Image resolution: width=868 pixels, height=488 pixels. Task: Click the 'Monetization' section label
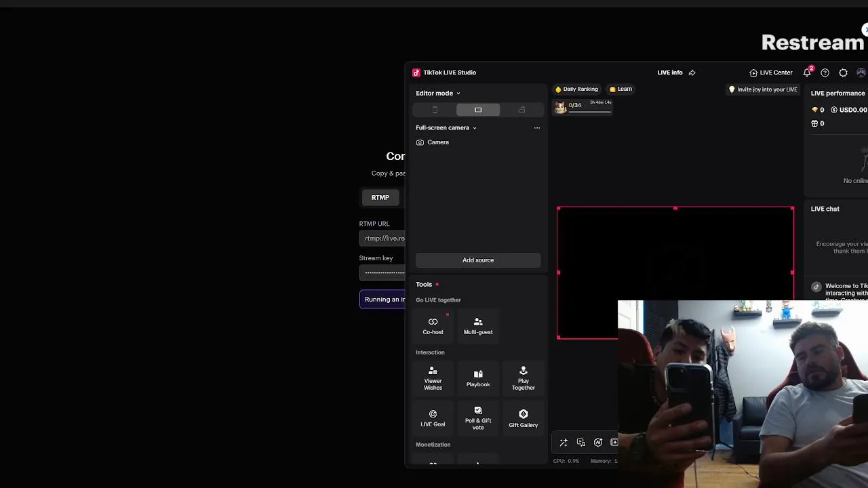(x=433, y=445)
